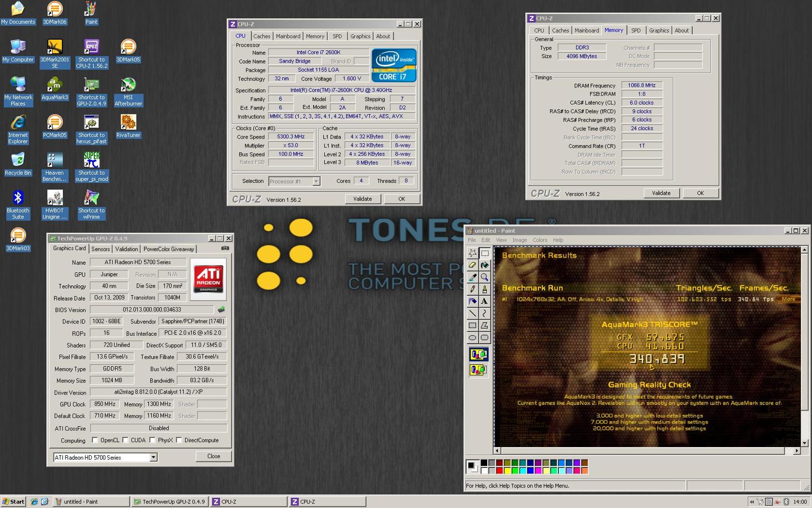The width and height of the screenshot is (812, 508).
Task: Open the Heaven Benchmark desktop icon
Action: tap(54, 167)
